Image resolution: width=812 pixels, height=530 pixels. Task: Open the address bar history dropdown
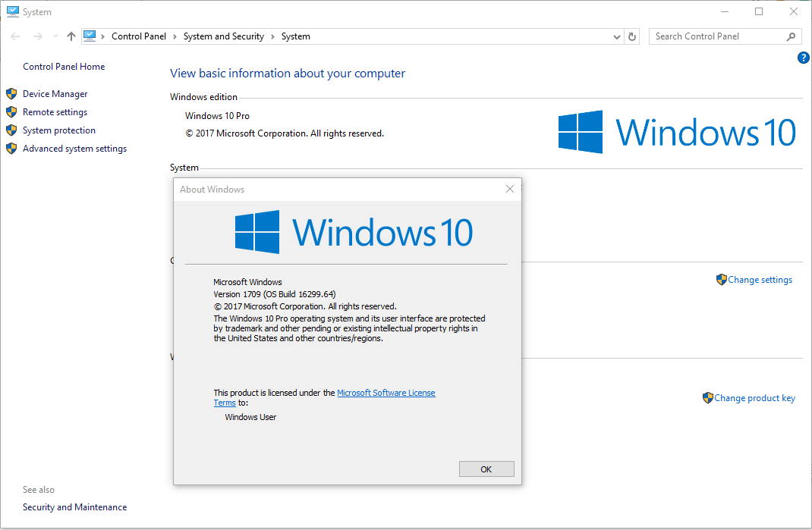[x=616, y=36]
